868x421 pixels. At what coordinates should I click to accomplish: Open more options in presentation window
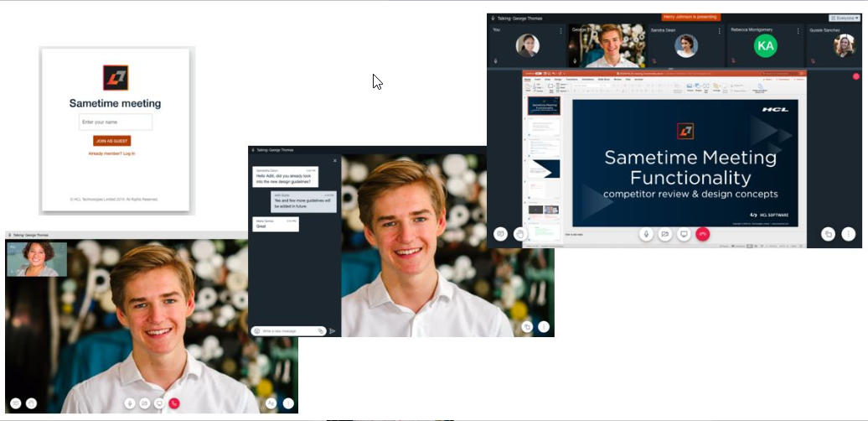(x=849, y=234)
